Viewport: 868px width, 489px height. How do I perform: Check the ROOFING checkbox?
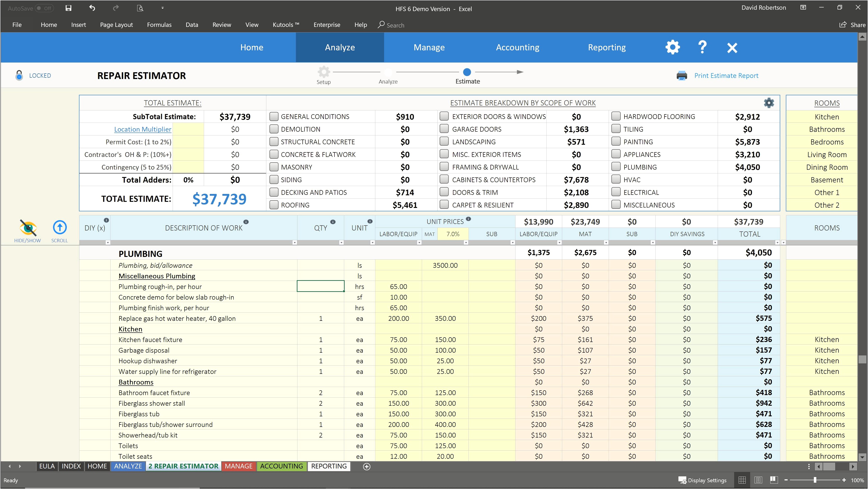(274, 205)
